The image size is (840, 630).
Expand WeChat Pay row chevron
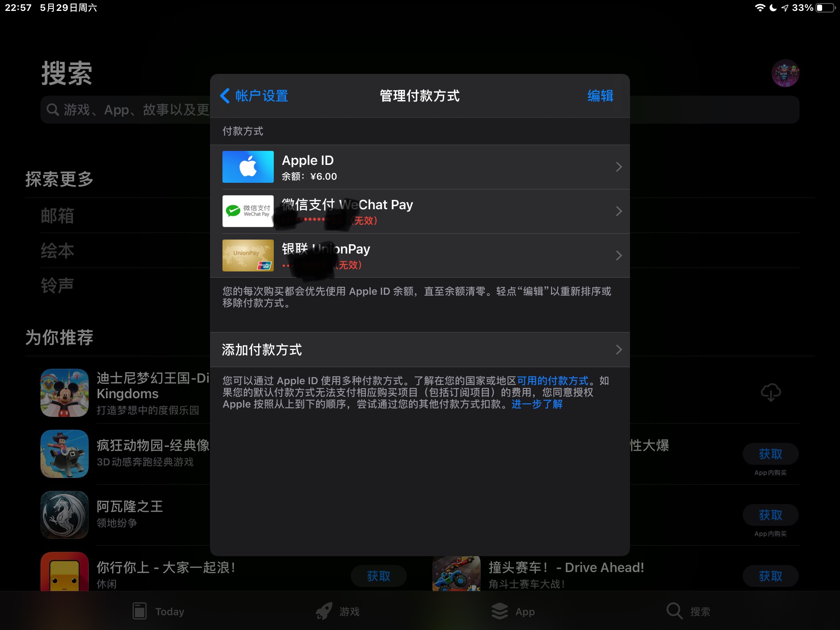click(x=619, y=212)
